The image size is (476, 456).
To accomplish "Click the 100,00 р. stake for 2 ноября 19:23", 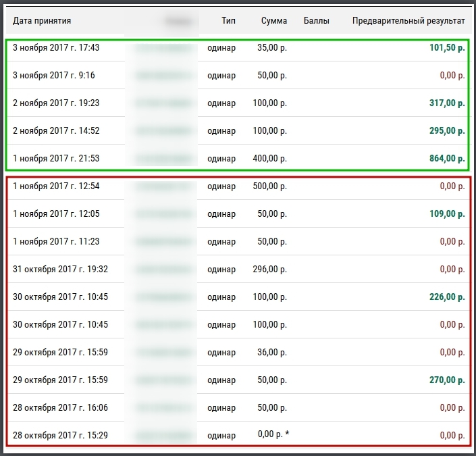I will tap(270, 103).
